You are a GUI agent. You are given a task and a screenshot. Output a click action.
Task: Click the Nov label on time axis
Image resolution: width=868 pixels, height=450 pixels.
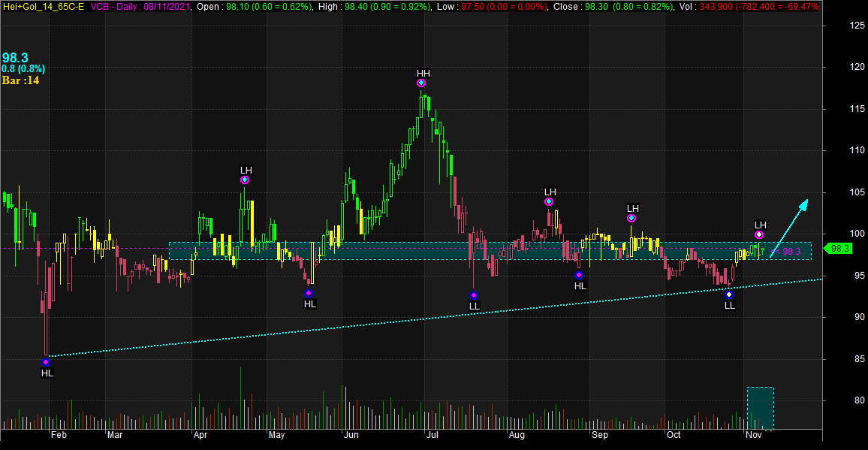(x=752, y=435)
